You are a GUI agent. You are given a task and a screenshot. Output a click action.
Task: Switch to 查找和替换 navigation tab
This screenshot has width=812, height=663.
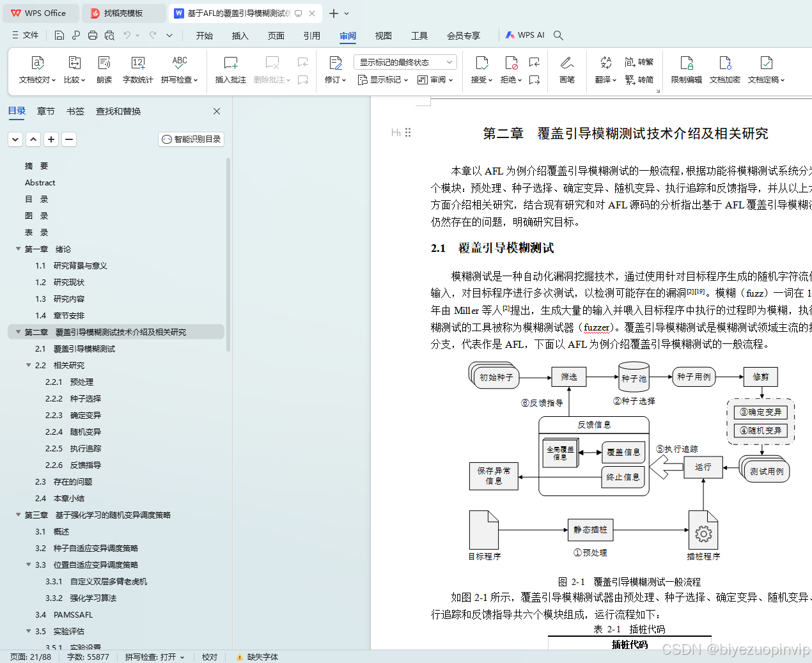118,111
